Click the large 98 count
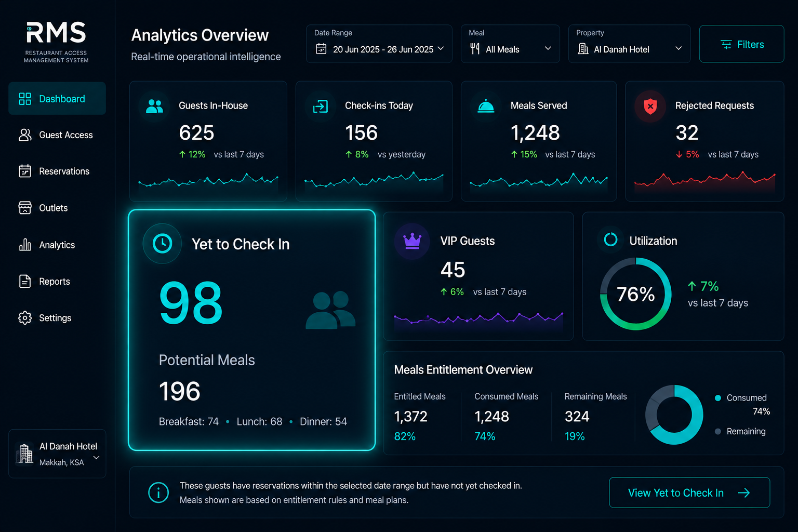This screenshot has height=532, width=798. click(191, 303)
